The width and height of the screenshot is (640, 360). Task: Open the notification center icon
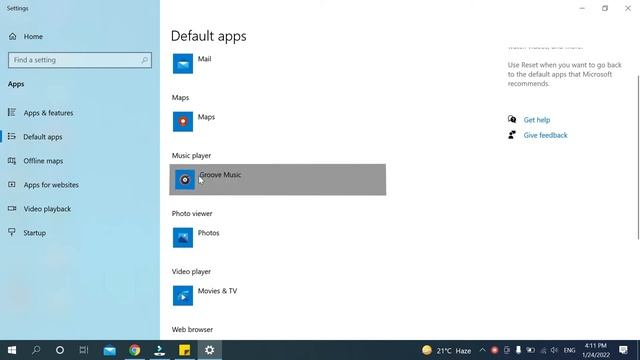(623, 350)
